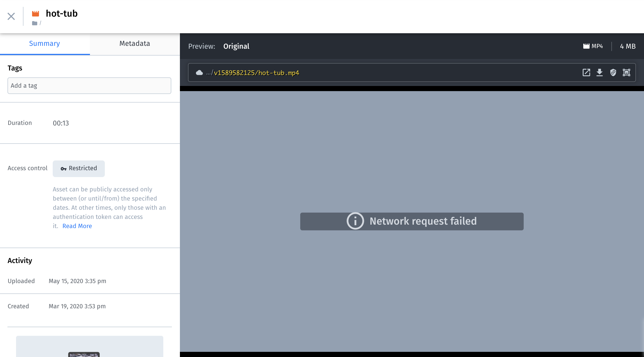Screen dimensions: 644x357
Task: Click the key icon on the Restricted badge
Action: click(63, 168)
